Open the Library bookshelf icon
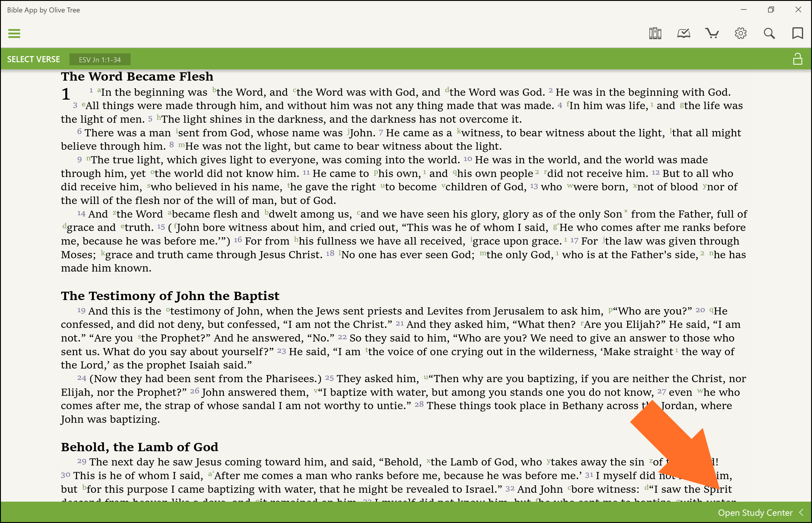Screen dimensions: 812x523 click(x=655, y=33)
